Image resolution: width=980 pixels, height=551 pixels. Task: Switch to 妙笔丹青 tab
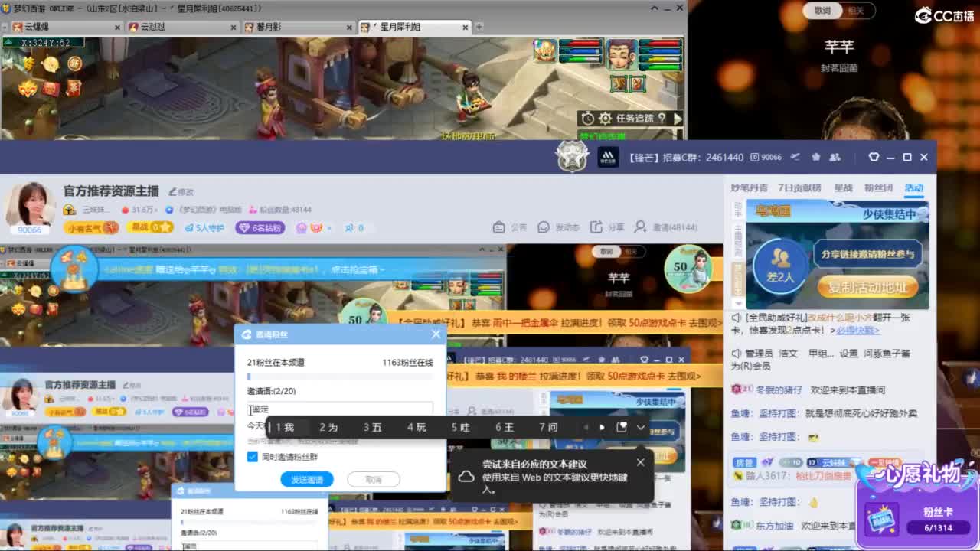[749, 187]
